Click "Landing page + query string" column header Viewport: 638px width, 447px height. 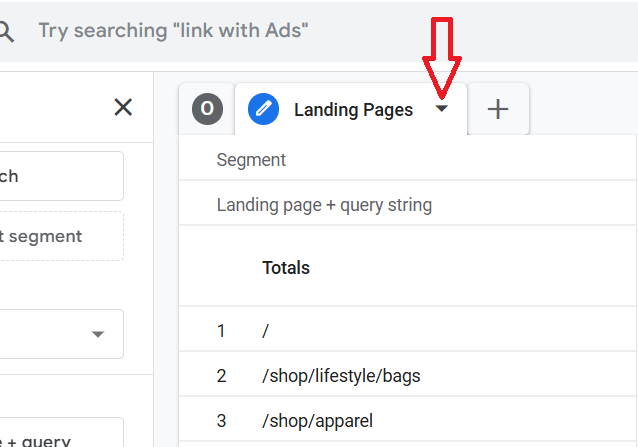324,206
